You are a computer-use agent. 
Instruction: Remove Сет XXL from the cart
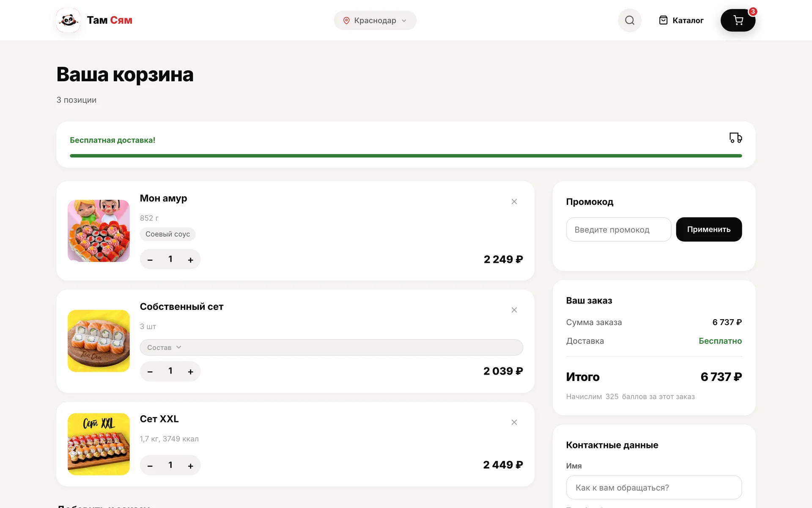[514, 422]
